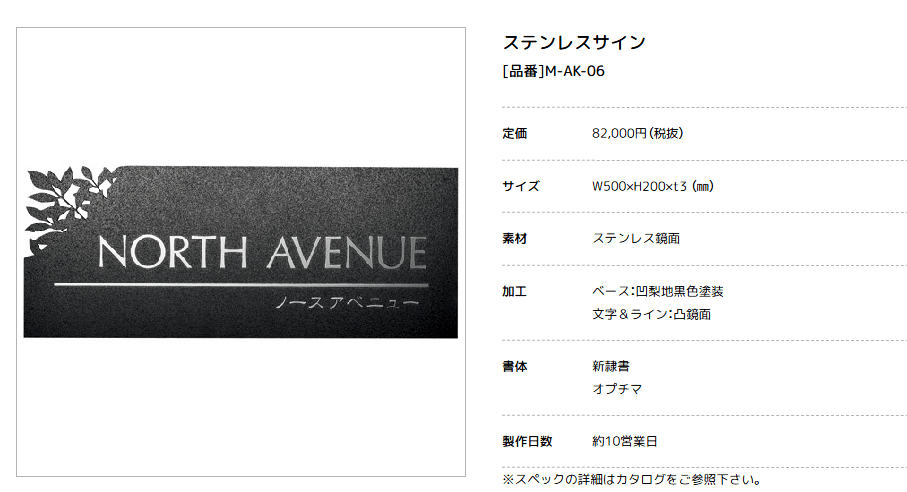Click the 書体 label
This screenshot has height=492, width=907.
[x=514, y=367]
